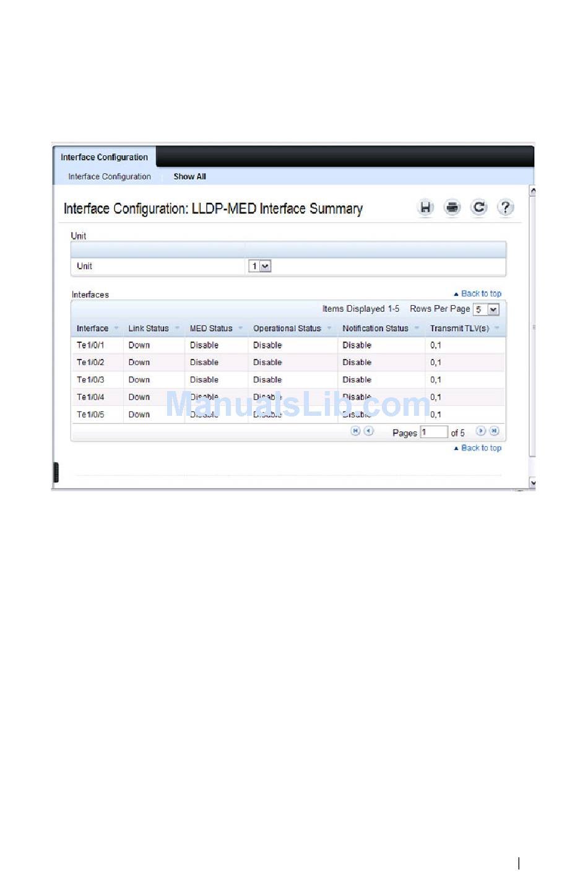
Task: Click the lower Back to top link
Action: point(478,448)
